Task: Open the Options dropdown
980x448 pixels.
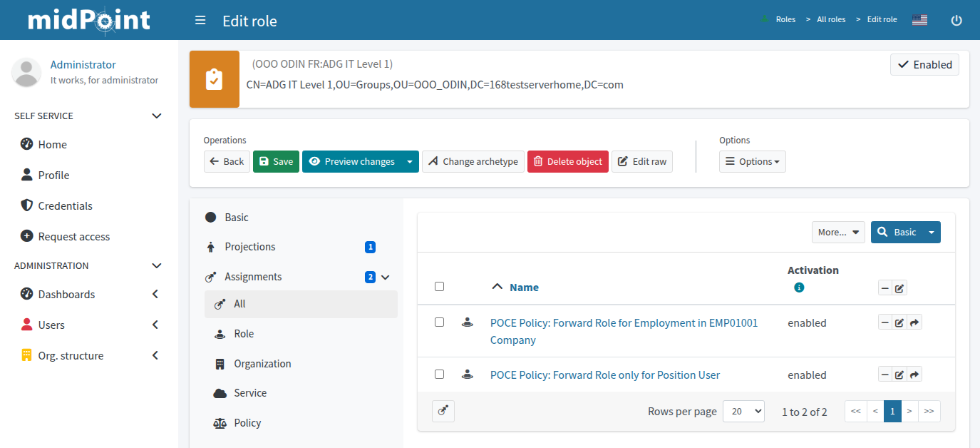Action: [x=752, y=161]
